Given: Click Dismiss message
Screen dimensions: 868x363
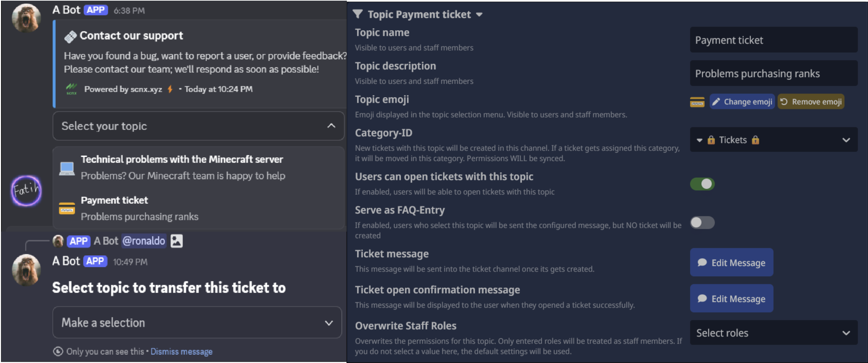Looking at the screenshot, I should (181, 351).
